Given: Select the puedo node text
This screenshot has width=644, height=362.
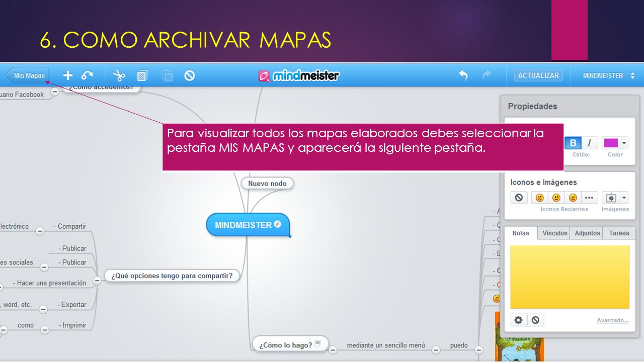Looking at the screenshot, I should point(459,345).
